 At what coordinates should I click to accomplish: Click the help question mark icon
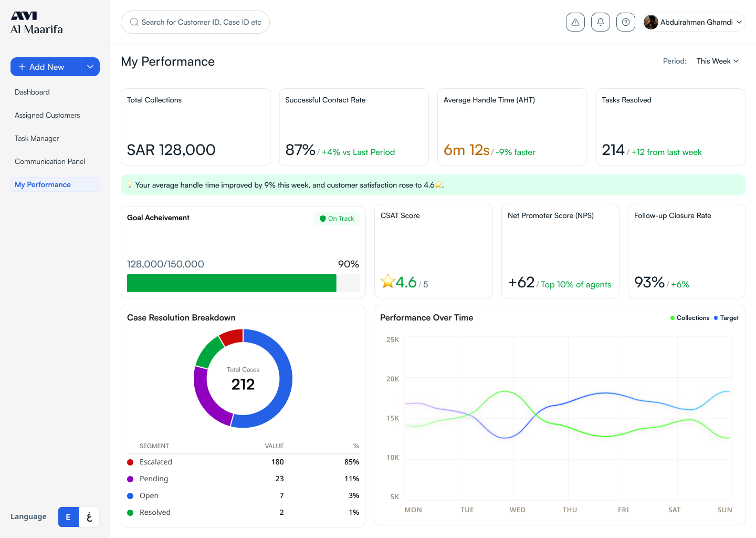click(x=625, y=22)
